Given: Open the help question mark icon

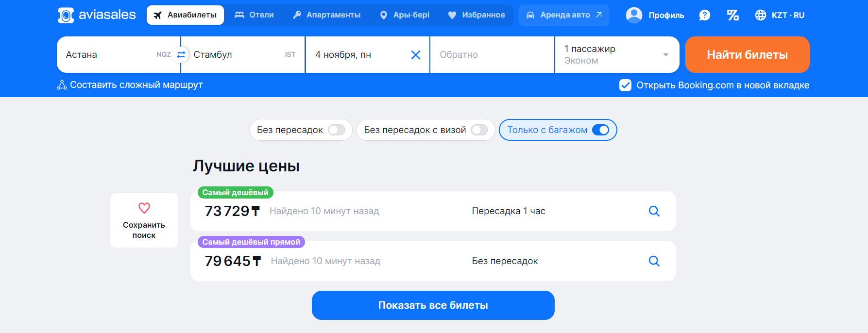Looking at the screenshot, I should point(704,15).
